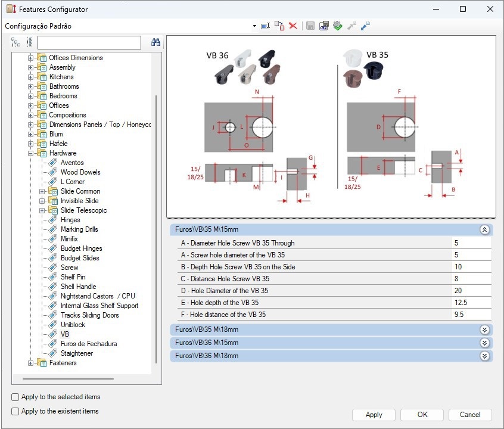Screen dimensions: 504x429
Task: Click the tree search text field
Action: 89,42
